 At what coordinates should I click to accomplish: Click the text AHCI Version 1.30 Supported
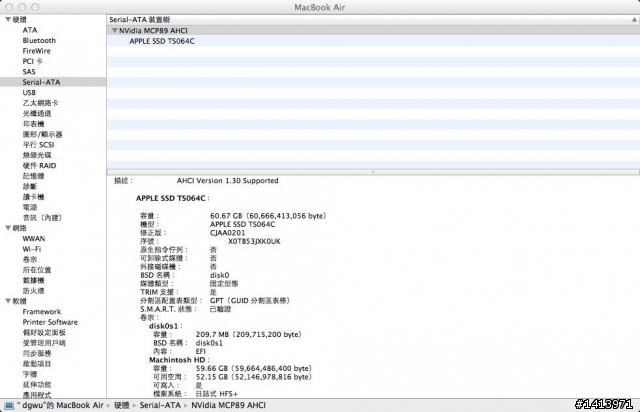click(227, 180)
